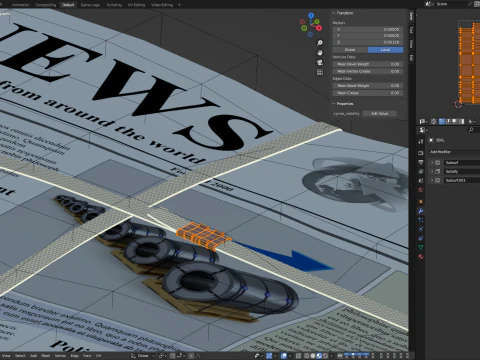Open the Scene properties tab icon
This screenshot has height=360, width=480.
pyautogui.click(x=421, y=180)
